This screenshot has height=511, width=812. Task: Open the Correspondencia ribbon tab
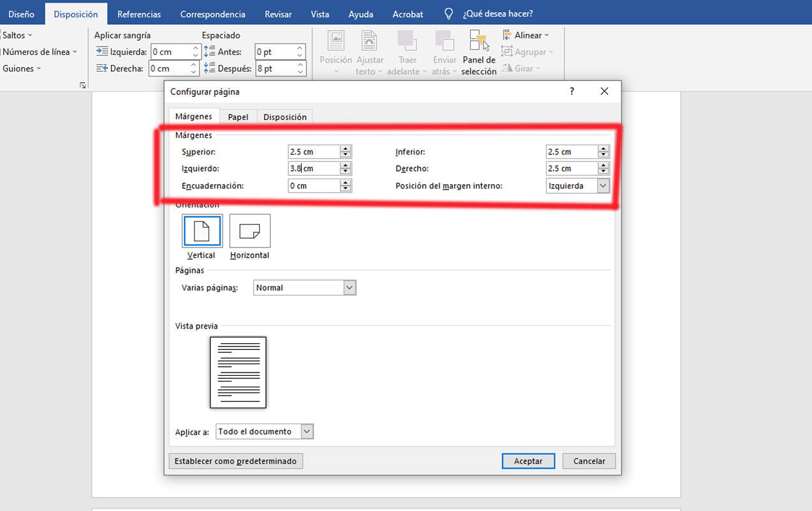pos(212,13)
